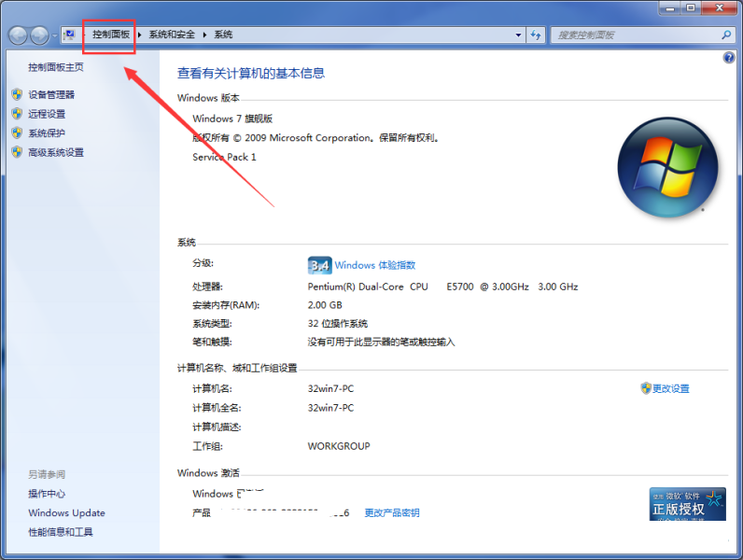
Task: Open 系统和安全 breadcrumb
Action: click(x=172, y=35)
